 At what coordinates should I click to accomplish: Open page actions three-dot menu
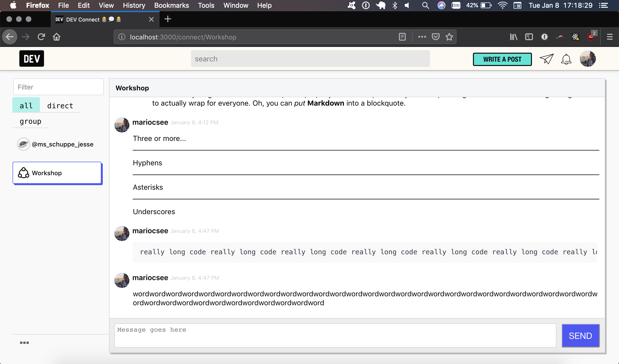click(x=422, y=37)
